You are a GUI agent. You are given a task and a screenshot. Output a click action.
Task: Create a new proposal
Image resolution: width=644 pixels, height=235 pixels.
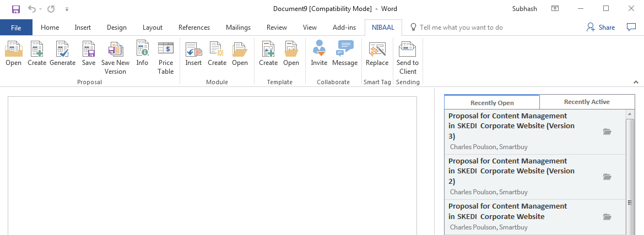[37, 53]
